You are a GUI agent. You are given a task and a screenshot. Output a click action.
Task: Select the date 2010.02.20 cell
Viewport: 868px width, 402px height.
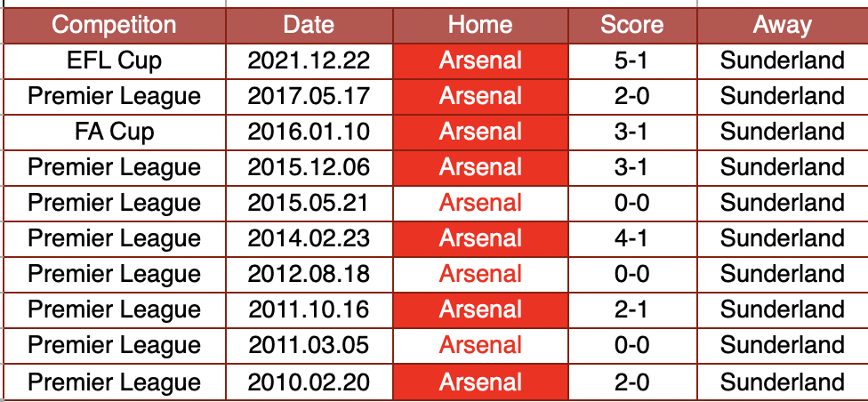tap(309, 382)
